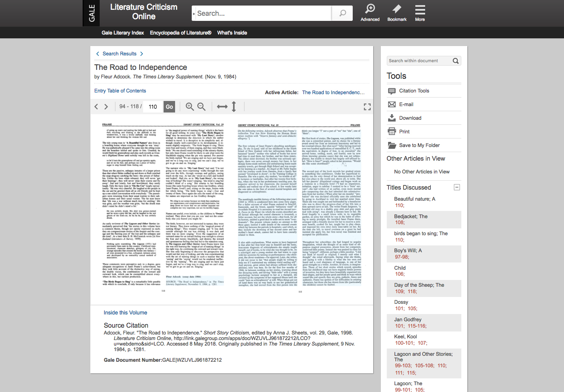The width and height of the screenshot is (564, 392).
Task: Open Search Results link
Action: [120, 54]
